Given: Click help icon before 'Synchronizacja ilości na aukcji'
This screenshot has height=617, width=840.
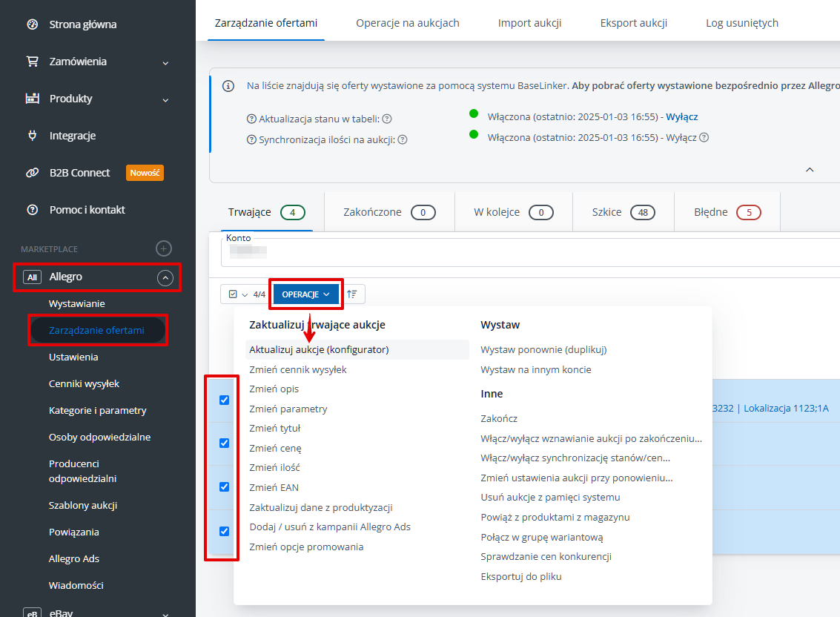Looking at the screenshot, I should point(251,140).
